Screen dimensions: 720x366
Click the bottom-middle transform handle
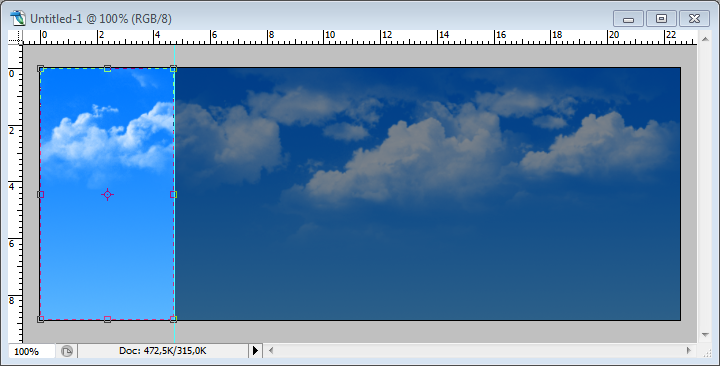tap(107, 319)
